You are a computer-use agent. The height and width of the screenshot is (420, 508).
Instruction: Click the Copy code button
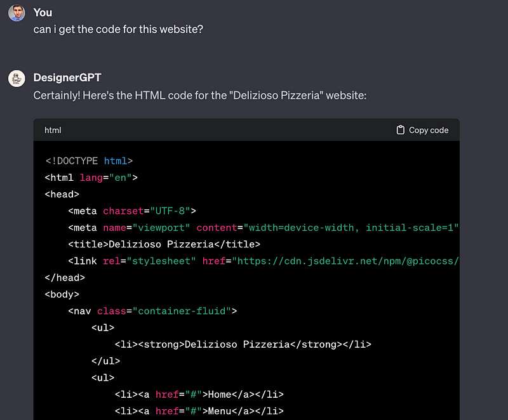[422, 130]
